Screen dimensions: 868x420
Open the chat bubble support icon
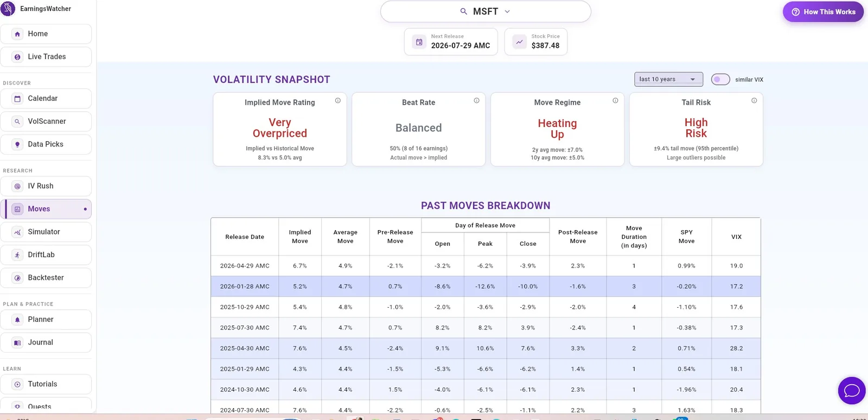pos(852,391)
